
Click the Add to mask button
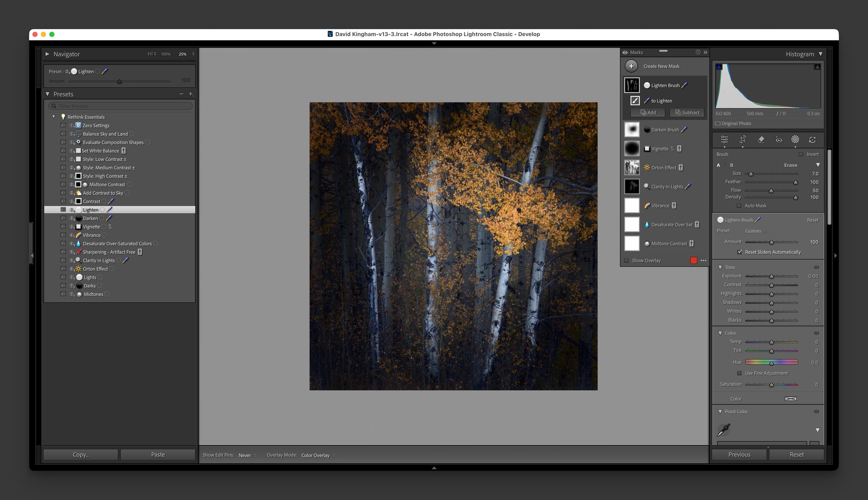point(648,112)
